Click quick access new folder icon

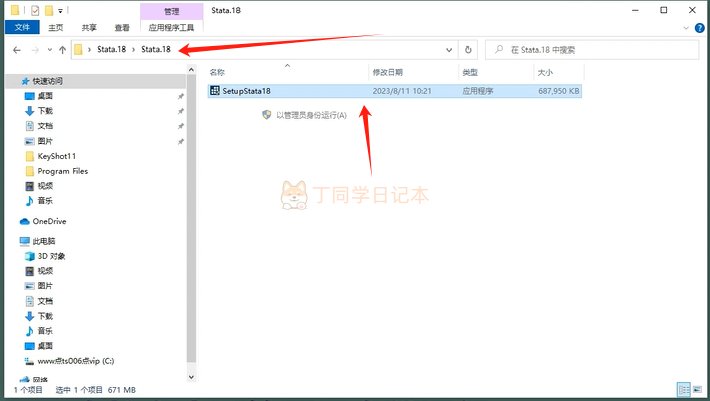(x=48, y=10)
